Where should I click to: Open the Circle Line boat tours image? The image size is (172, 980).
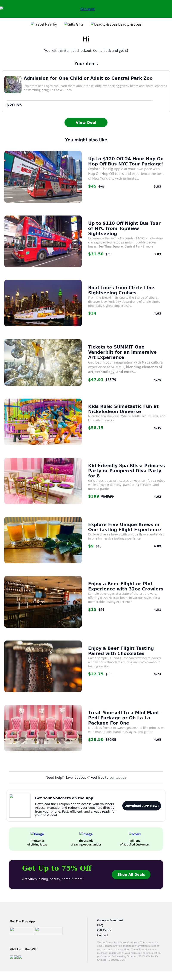43,303
